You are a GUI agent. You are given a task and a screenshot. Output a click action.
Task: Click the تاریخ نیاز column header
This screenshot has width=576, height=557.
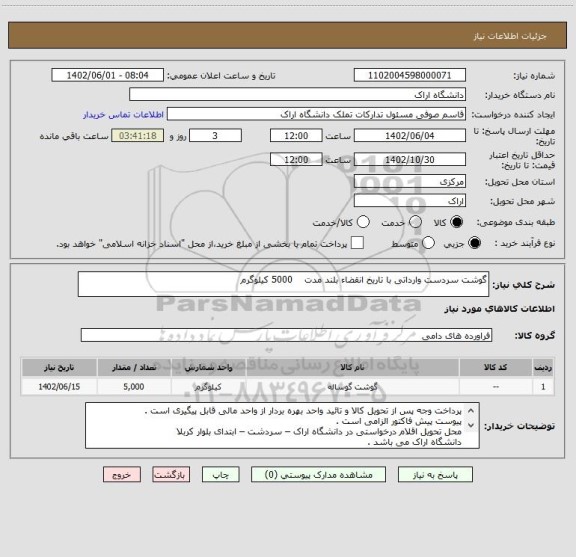[x=59, y=367]
